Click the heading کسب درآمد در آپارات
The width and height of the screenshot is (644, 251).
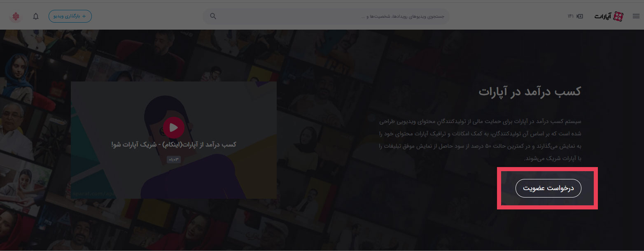pyautogui.click(x=529, y=92)
